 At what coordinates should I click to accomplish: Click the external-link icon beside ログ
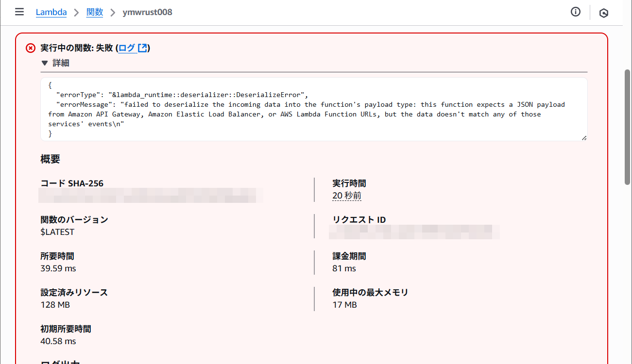(x=142, y=48)
